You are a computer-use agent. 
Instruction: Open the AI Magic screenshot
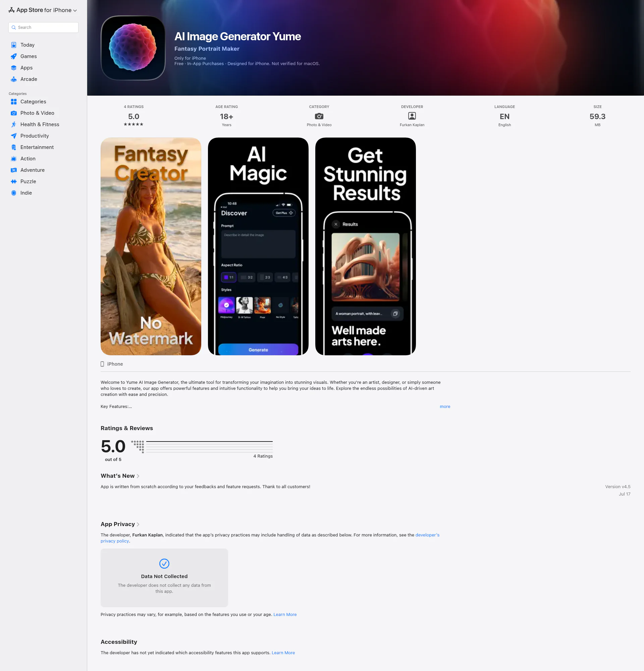pos(258,247)
